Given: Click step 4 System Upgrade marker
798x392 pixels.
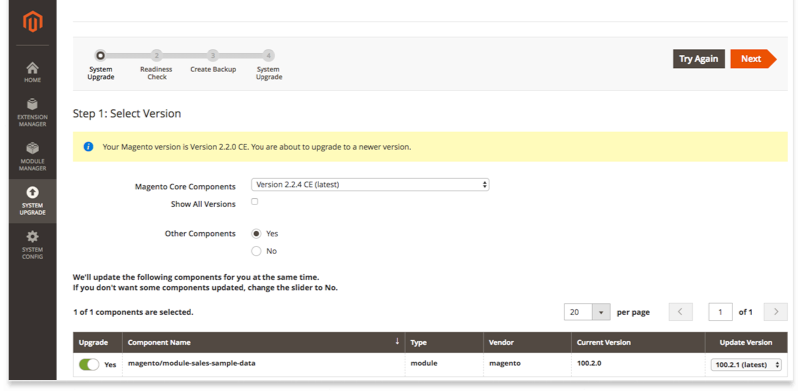Looking at the screenshot, I should (269, 55).
